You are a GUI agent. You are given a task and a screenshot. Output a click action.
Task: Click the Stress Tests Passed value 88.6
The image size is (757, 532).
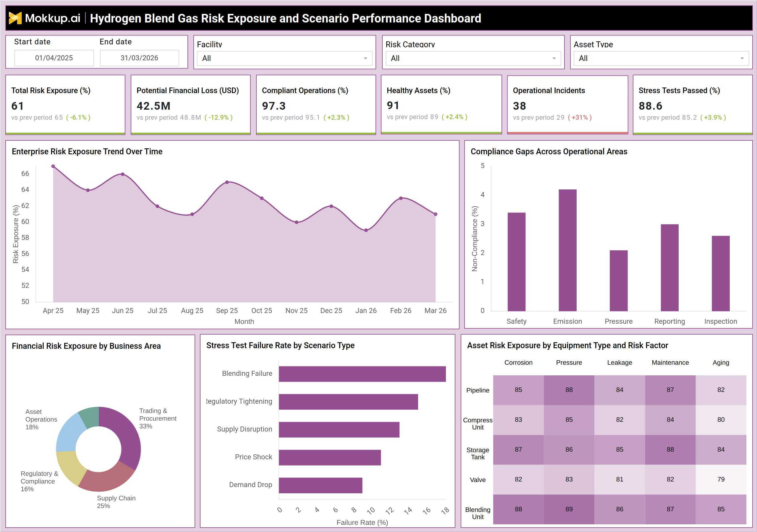[x=650, y=106]
